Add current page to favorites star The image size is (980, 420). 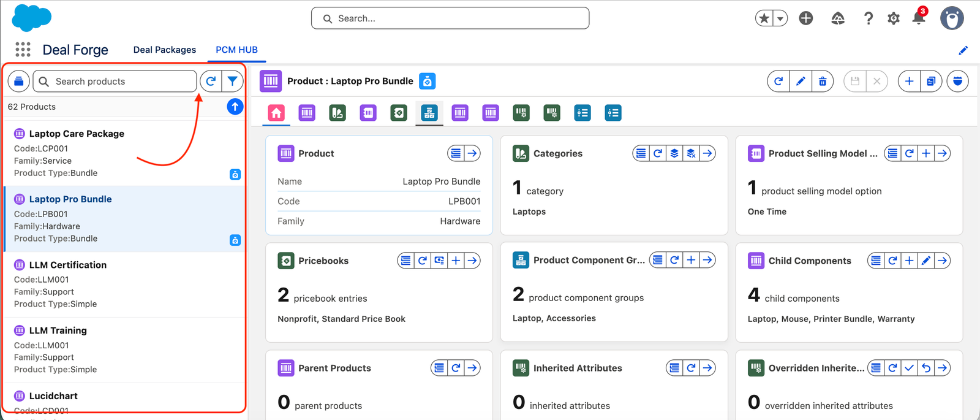click(x=764, y=18)
